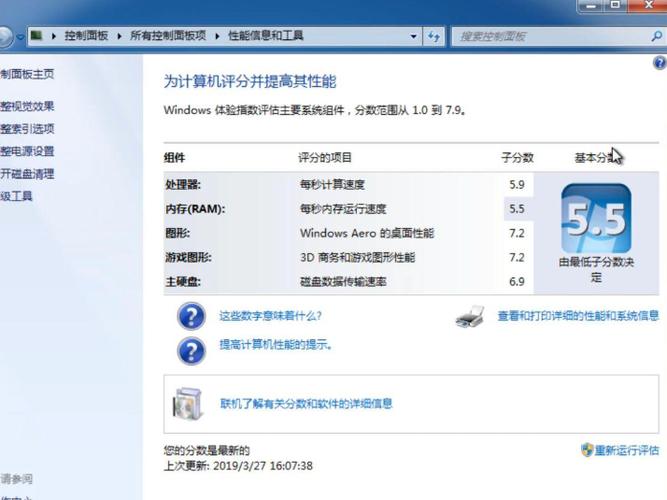Click the 评分的项目 column header
Image resolution: width=667 pixels, height=500 pixels.
[x=325, y=158]
